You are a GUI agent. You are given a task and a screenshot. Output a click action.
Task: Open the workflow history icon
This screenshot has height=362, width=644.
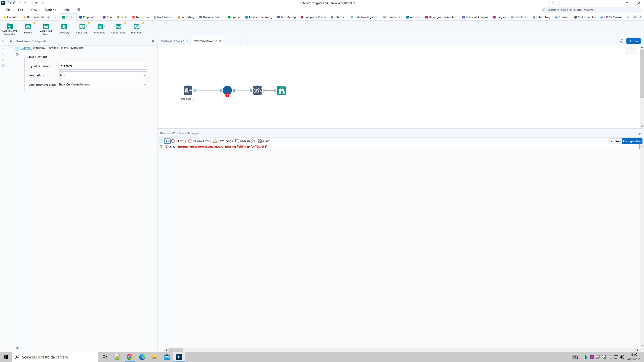pyautogui.click(x=622, y=41)
